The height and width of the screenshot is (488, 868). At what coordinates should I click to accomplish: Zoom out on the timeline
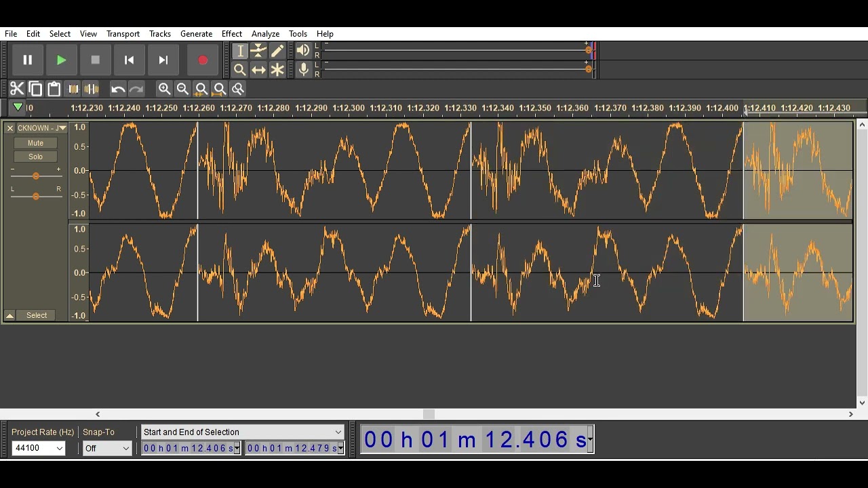point(182,89)
